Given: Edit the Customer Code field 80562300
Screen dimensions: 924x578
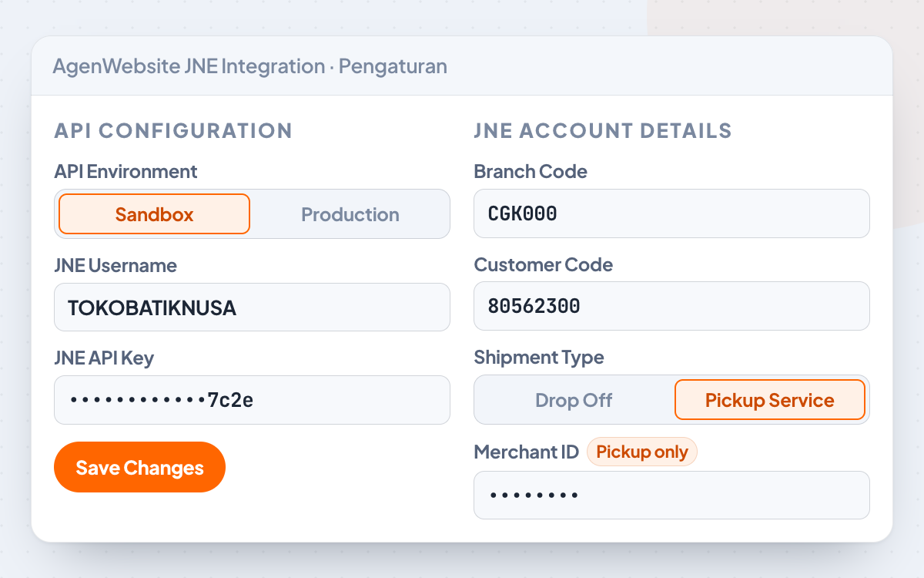Looking at the screenshot, I should click(x=671, y=306).
